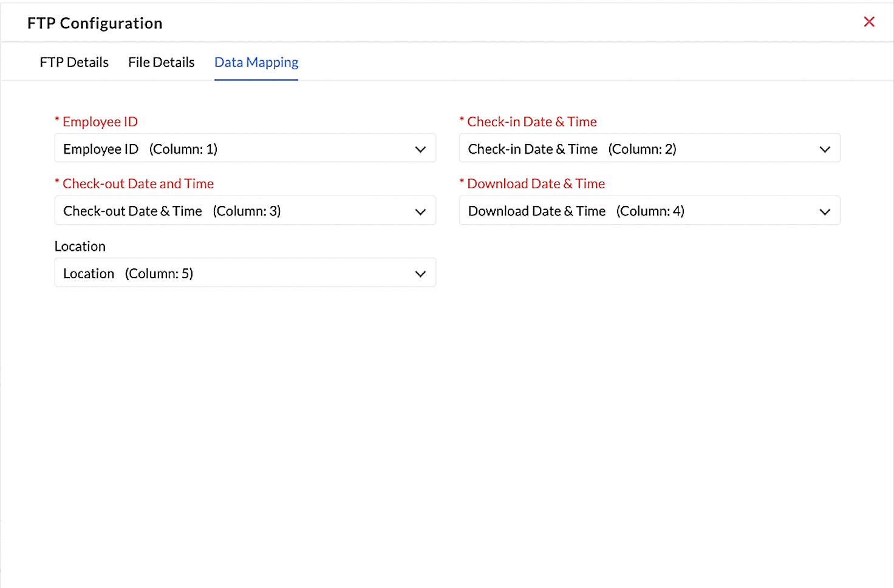Open the Employee ID column dropdown
This screenshot has height=588, width=894.
coord(245,148)
